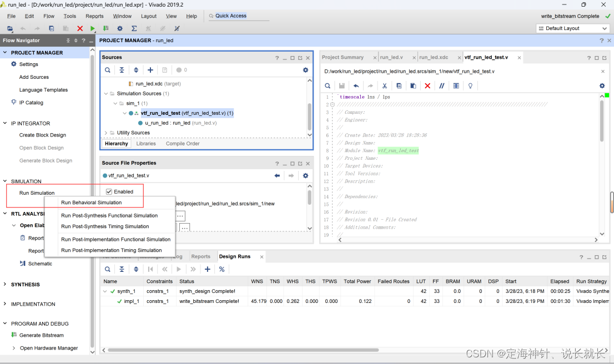
Task: Copy using the editor toolbar icon
Action: [399, 85]
